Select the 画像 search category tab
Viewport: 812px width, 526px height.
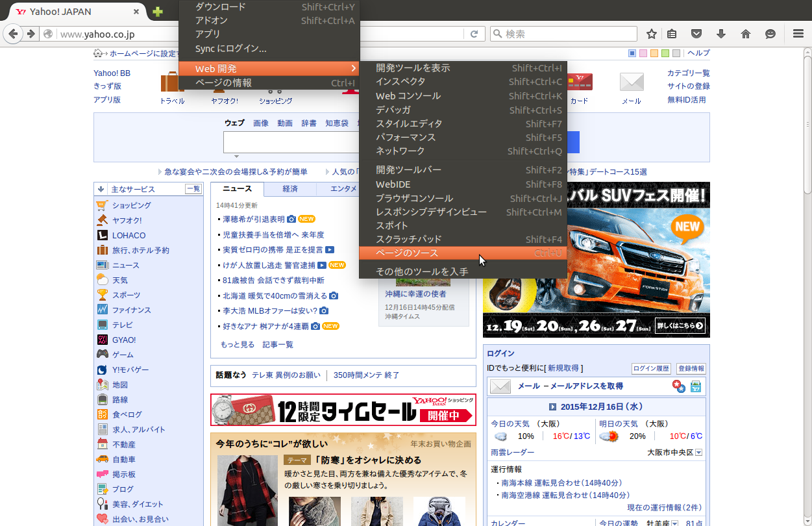[261, 123]
